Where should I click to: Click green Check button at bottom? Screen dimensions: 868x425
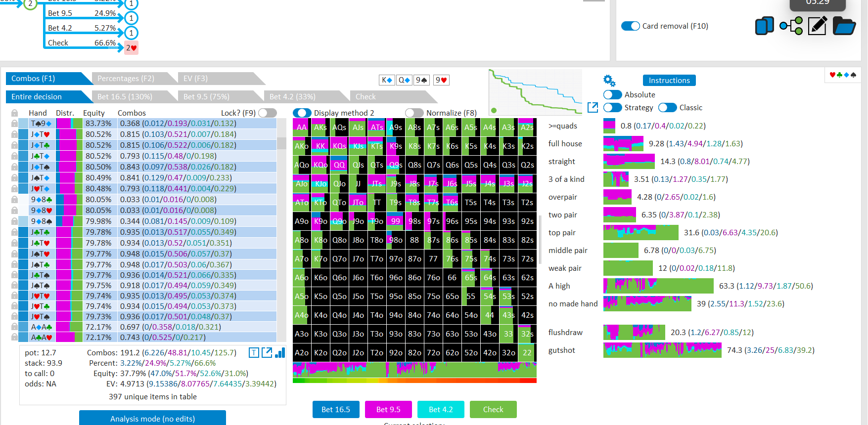[x=493, y=410]
